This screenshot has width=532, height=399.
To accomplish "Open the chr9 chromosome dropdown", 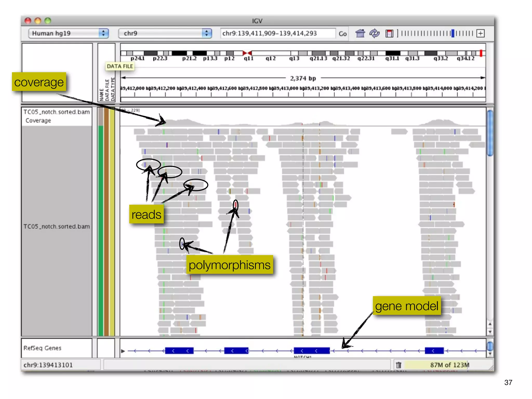I will [161, 34].
